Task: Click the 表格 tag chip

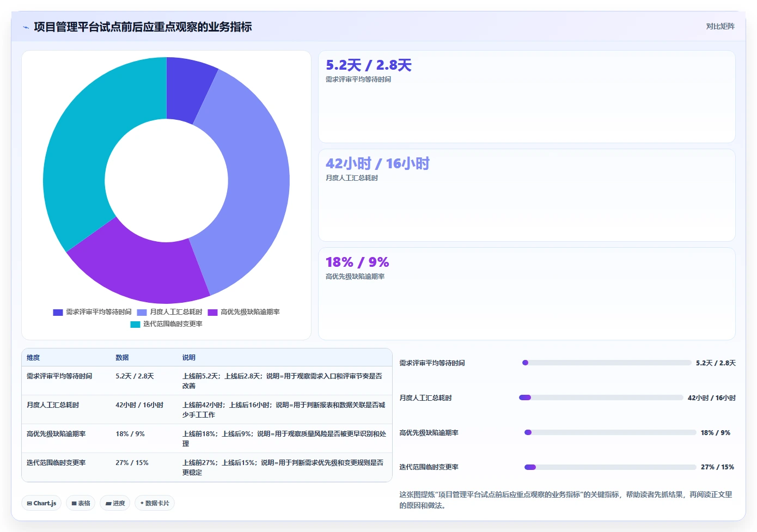Action: click(81, 503)
